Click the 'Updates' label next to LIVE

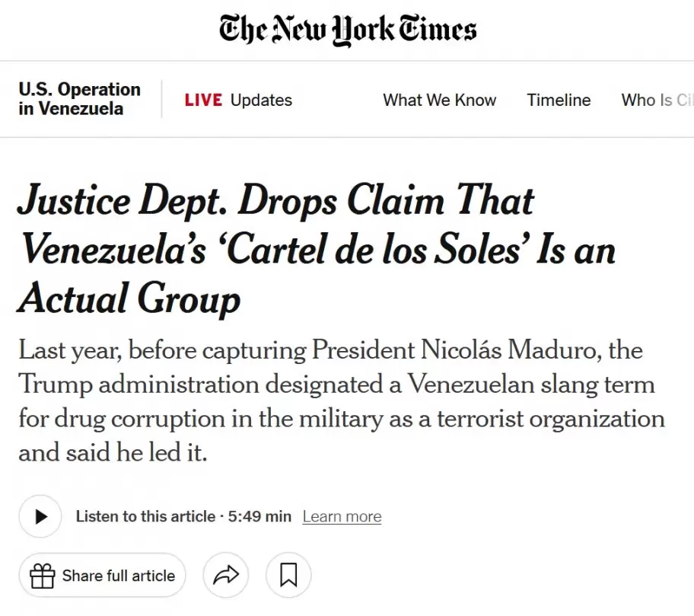coord(261,100)
